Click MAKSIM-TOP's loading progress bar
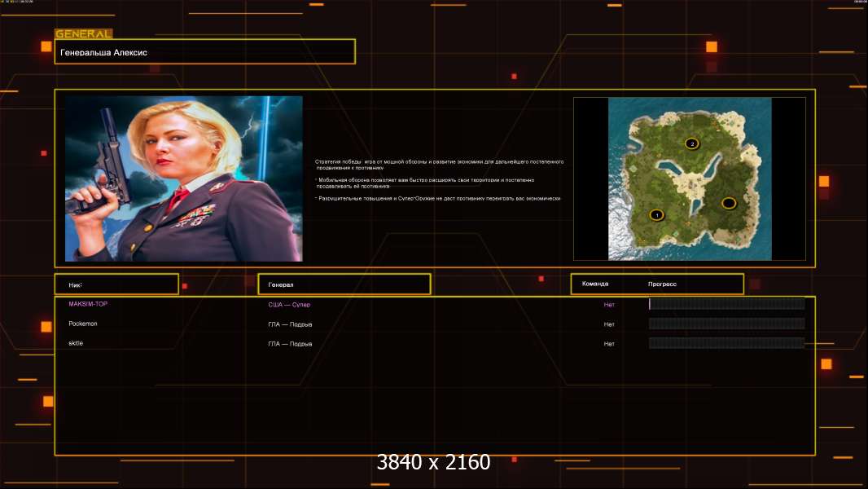 pos(727,304)
